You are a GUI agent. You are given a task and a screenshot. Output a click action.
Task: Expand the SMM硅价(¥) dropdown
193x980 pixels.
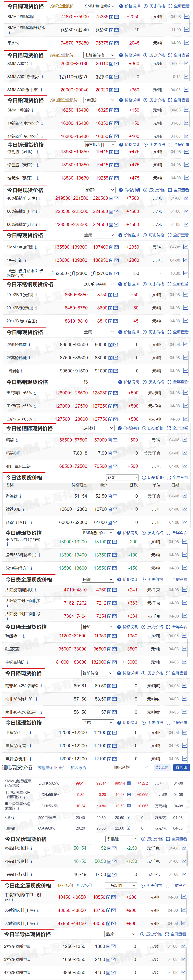click(x=98, y=533)
